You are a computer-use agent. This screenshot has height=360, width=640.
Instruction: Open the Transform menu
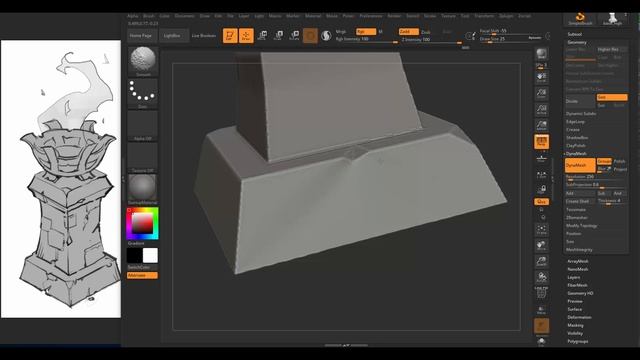pyautogui.click(x=484, y=16)
